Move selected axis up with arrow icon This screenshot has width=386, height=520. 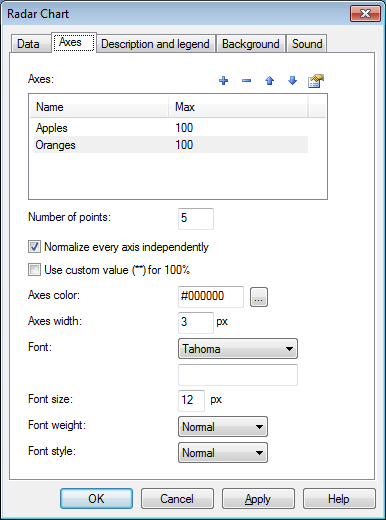269,81
